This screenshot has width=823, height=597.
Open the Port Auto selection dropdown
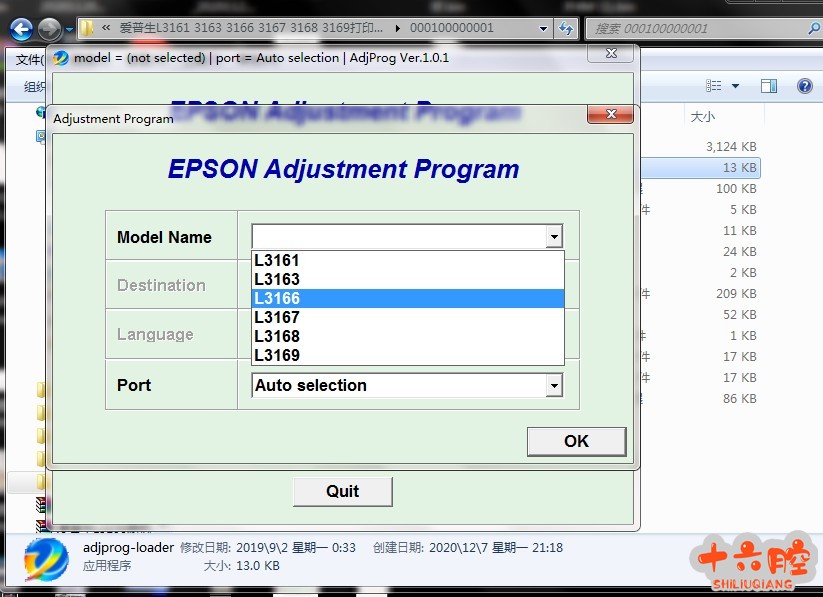pos(553,386)
